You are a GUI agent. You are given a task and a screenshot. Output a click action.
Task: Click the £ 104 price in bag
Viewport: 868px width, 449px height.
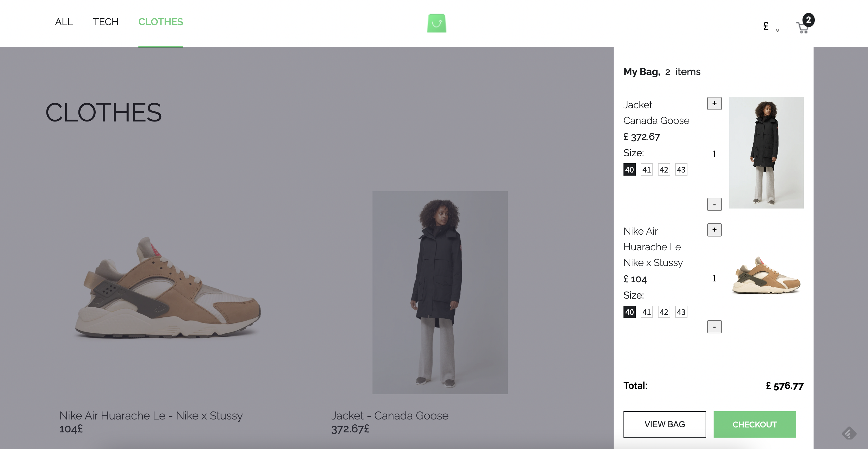pyautogui.click(x=635, y=279)
